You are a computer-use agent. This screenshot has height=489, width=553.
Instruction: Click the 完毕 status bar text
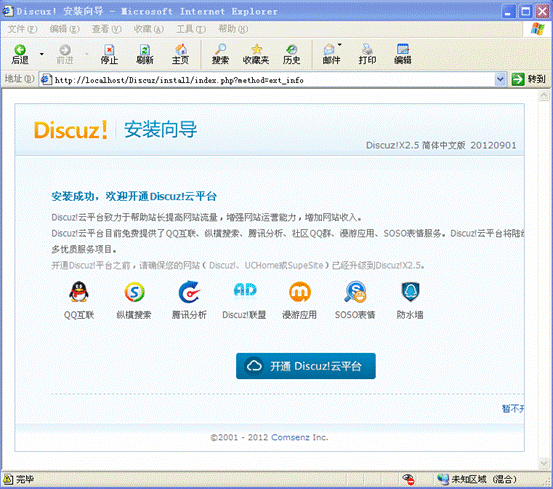[25, 479]
